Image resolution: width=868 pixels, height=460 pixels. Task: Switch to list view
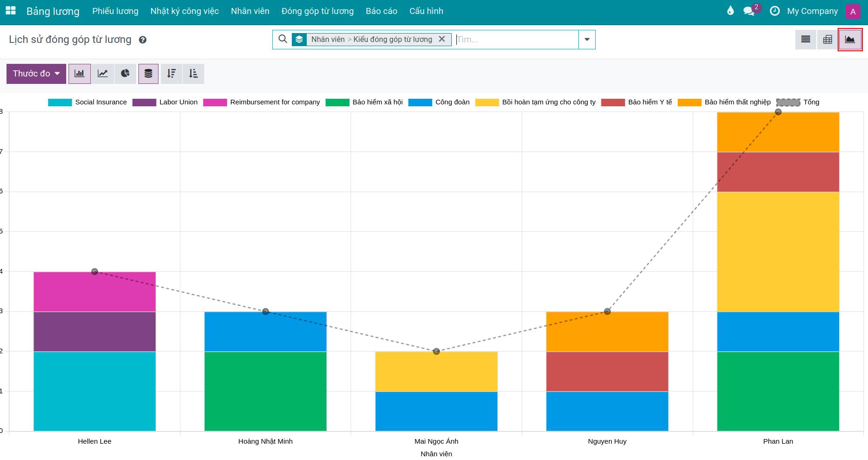point(806,40)
